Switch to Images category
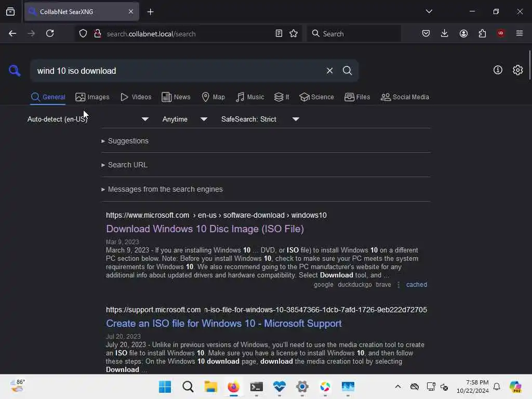 [92, 97]
